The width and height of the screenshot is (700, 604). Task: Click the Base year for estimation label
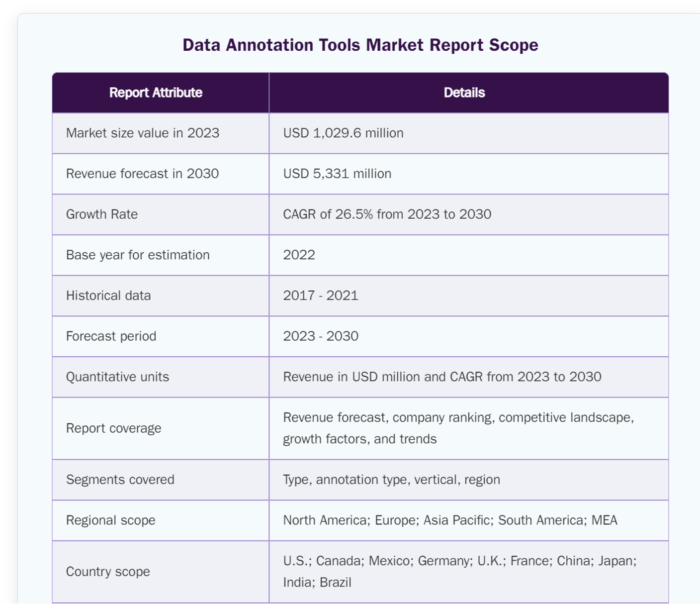tap(138, 255)
